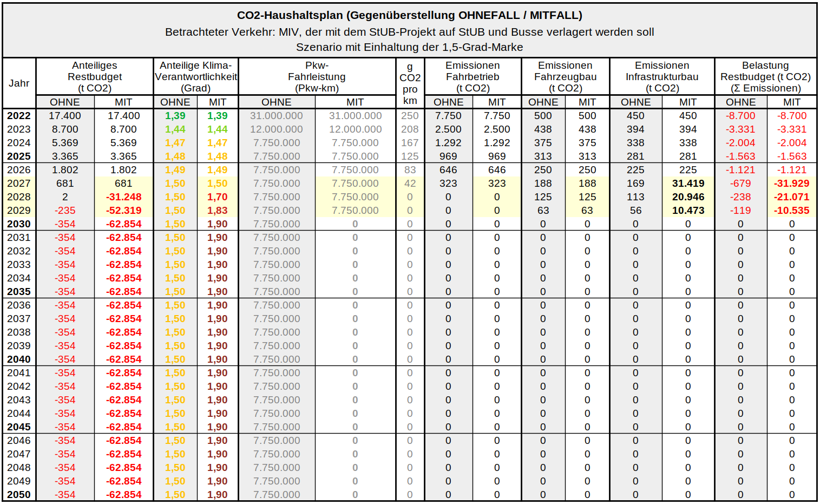
Task: Select '12.000.000' under Pkw-Fahrleistung MIT
Action: pos(355,129)
